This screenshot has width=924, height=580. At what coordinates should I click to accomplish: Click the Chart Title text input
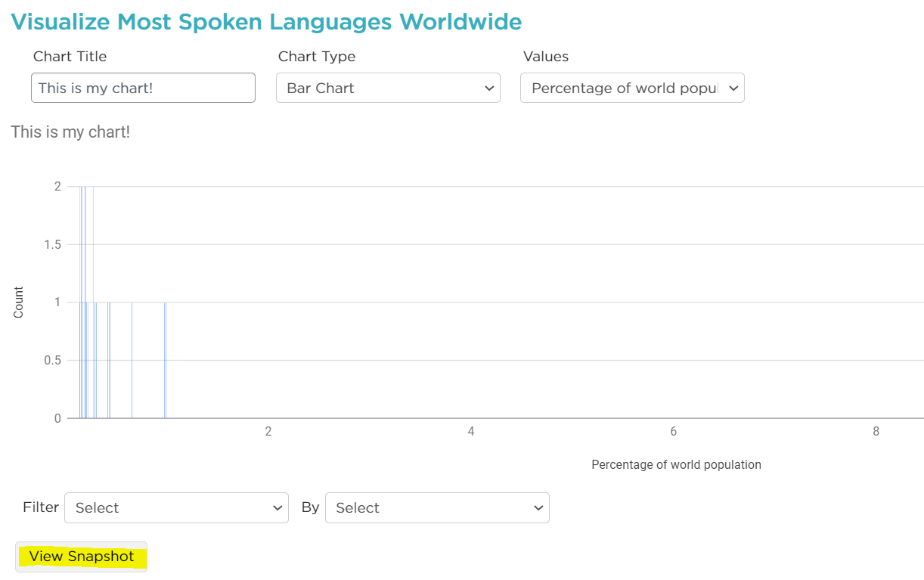coord(143,88)
